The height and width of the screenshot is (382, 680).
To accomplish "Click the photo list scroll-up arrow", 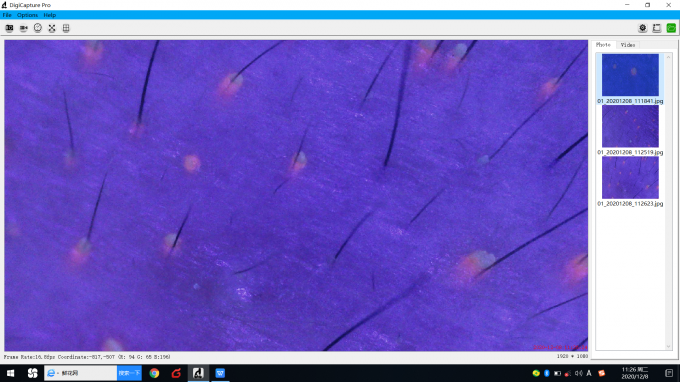I will tap(668, 57).
